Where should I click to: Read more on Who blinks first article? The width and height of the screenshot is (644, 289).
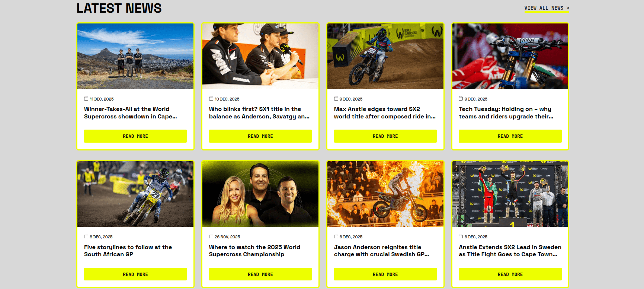[260, 136]
